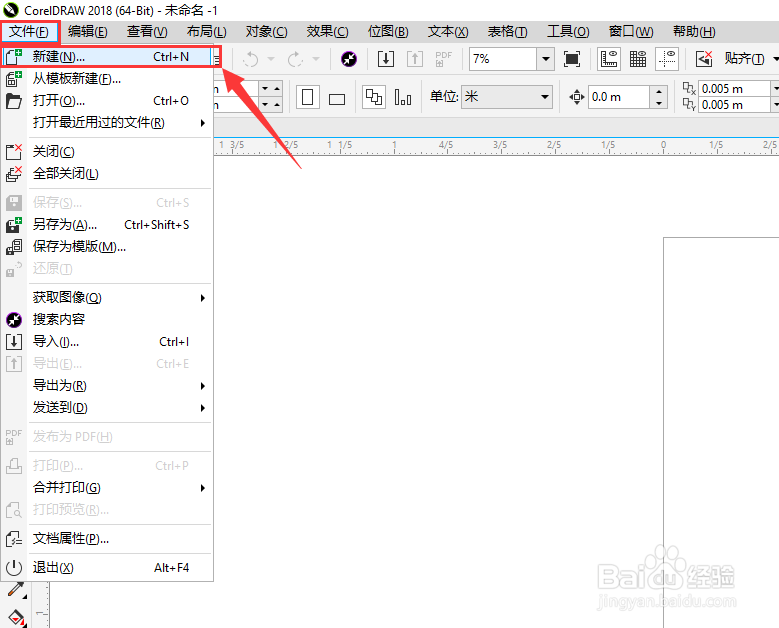Image resolution: width=779 pixels, height=628 pixels.
Task: Choose 打开(O)... menu entry
Action: (108, 100)
